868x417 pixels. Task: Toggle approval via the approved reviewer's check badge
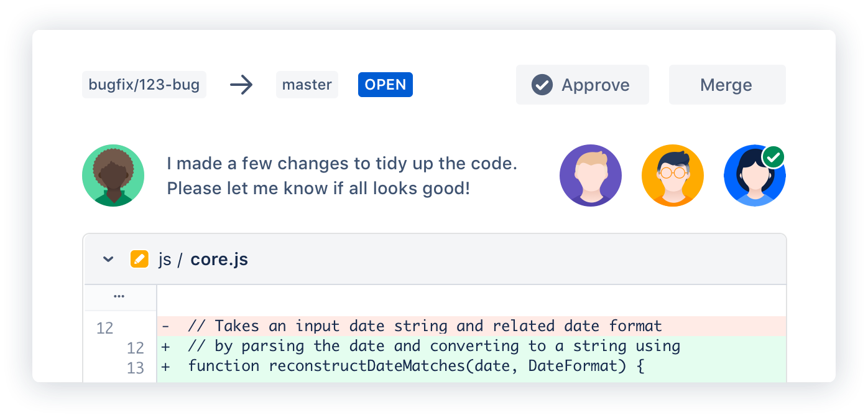click(x=773, y=156)
